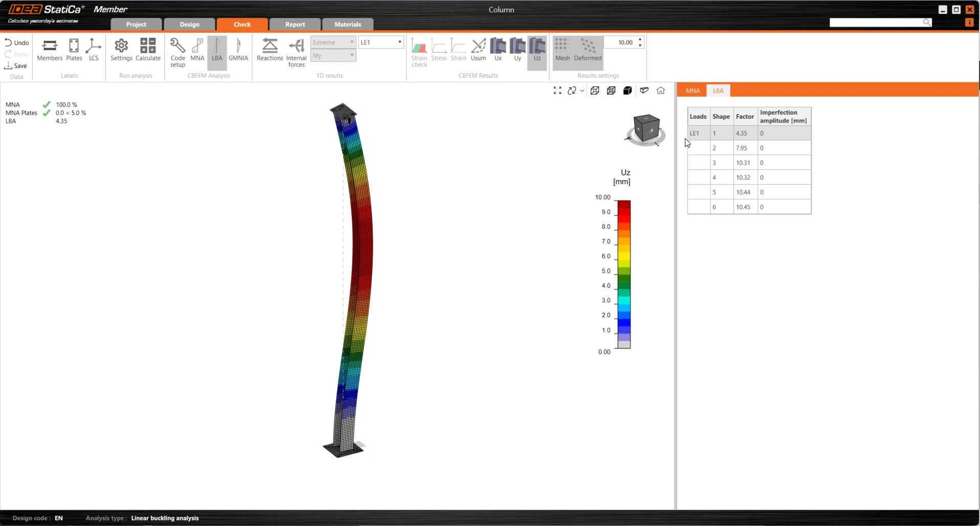
Task: Expand the LE1 load case dropdown
Action: [399, 42]
